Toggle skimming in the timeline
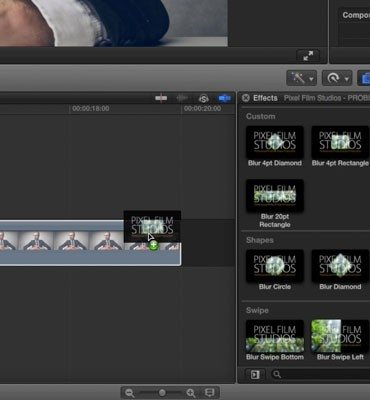Image resolution: width=370 pixels, height=400 pixels. 161,98
